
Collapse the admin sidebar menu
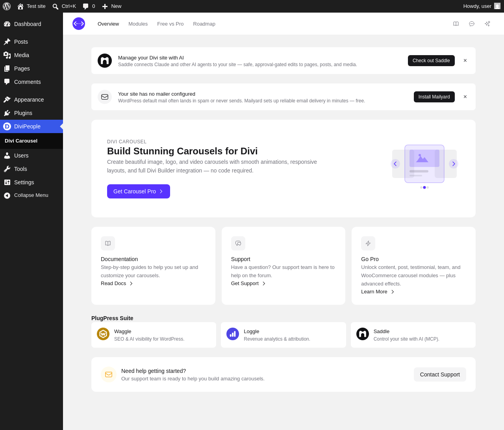pyautogui.click(x=31, y=195)
